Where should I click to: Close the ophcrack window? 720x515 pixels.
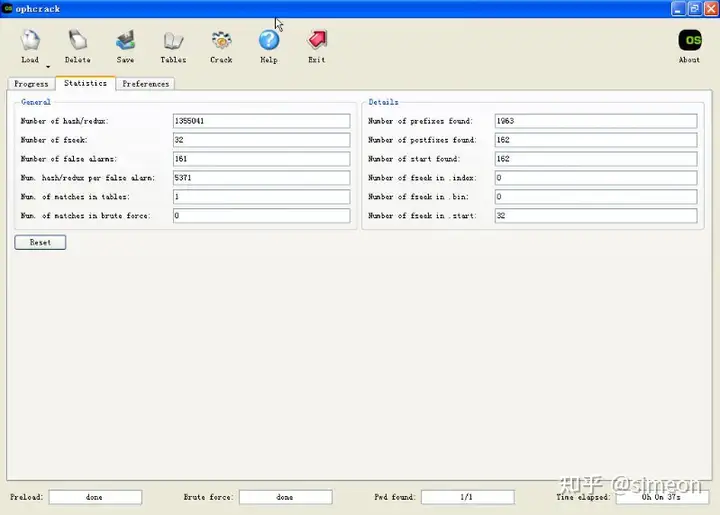click(711, 9)
